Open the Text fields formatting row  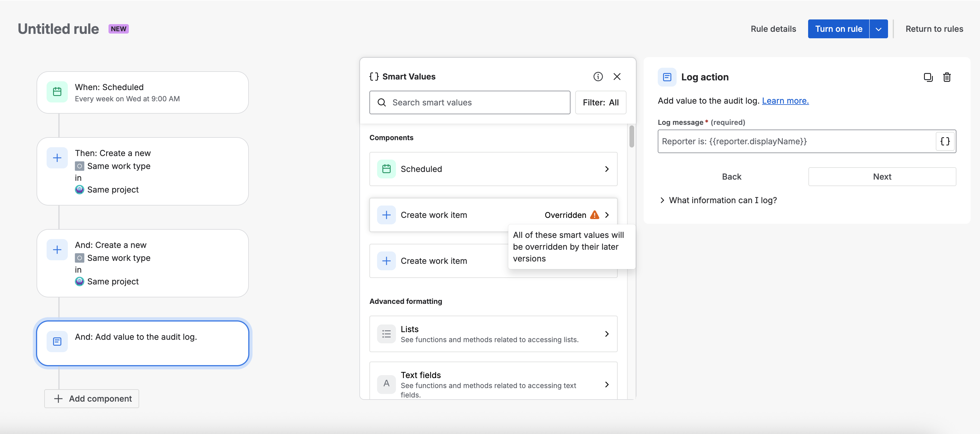pos(493,381)
